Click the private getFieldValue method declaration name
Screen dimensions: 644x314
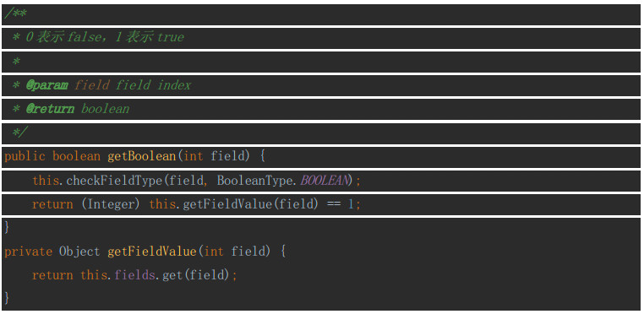[x=152, y=252]
